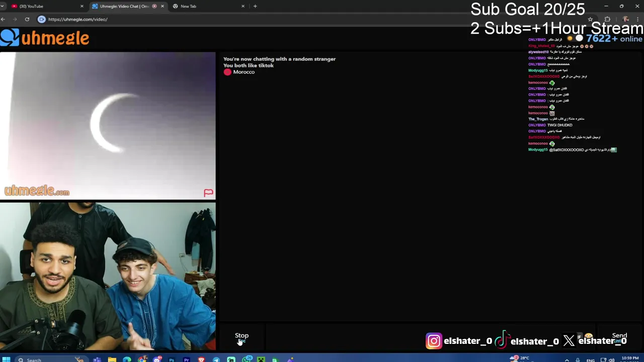The width and height of the screenshot is (644, 362).
Task: Close the YouTube tab
Action: pos(82,6)
